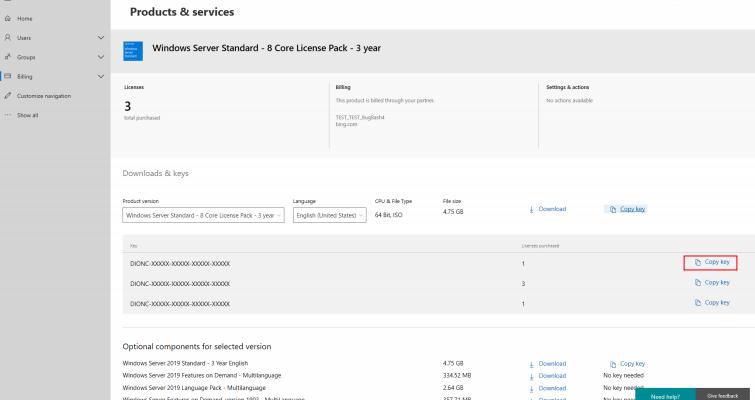
Task: Download Windows Server 2019 Standard 3 Year English
Action: pos(552,363)
